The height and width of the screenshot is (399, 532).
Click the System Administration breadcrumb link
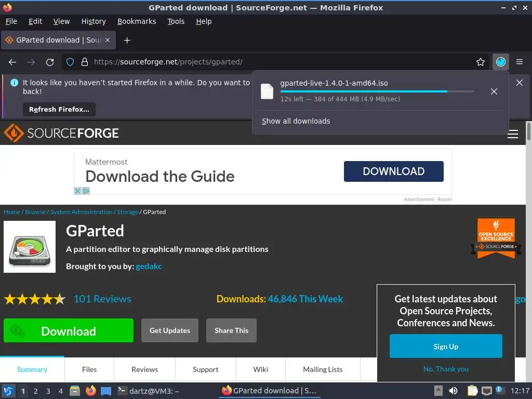[x=81, y=212]
